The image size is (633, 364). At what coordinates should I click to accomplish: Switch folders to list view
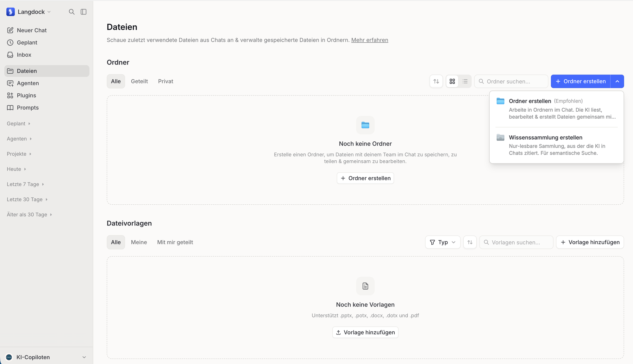(465, 81)
